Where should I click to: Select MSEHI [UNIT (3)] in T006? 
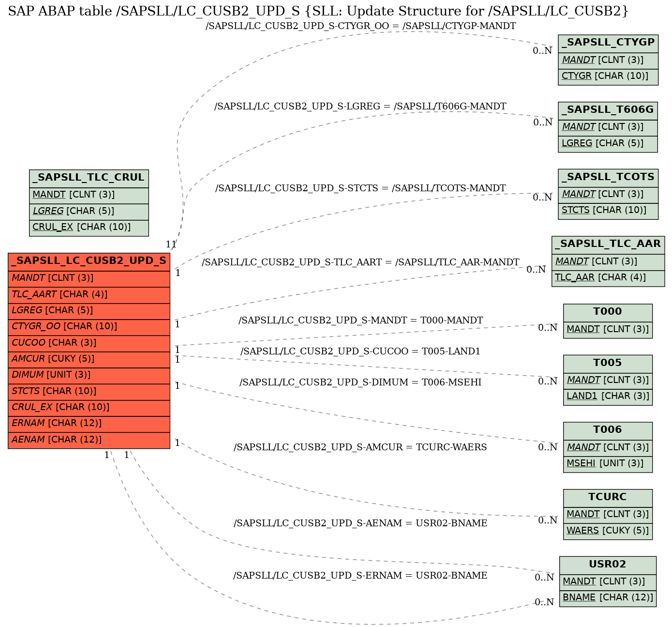tap(608, 464)
